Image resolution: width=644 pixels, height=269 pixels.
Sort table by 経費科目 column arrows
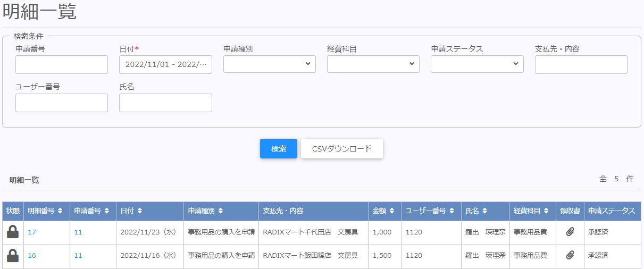click(546, 211)
